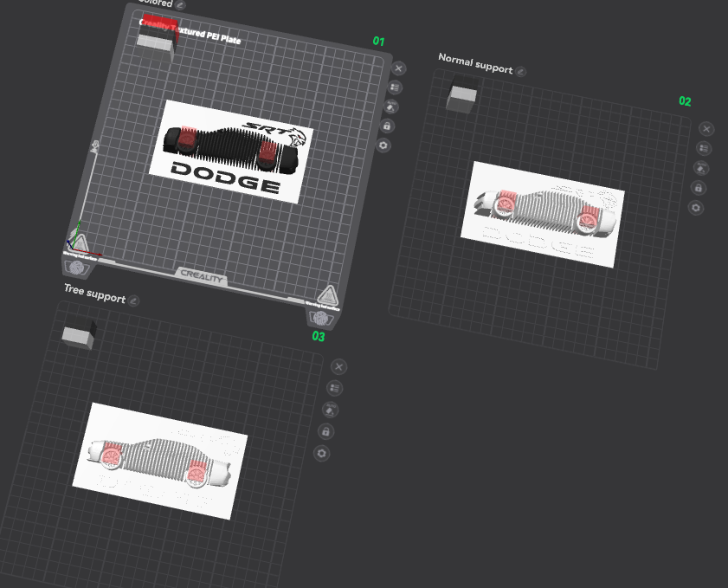Edit the Tree support plate name

133,301
